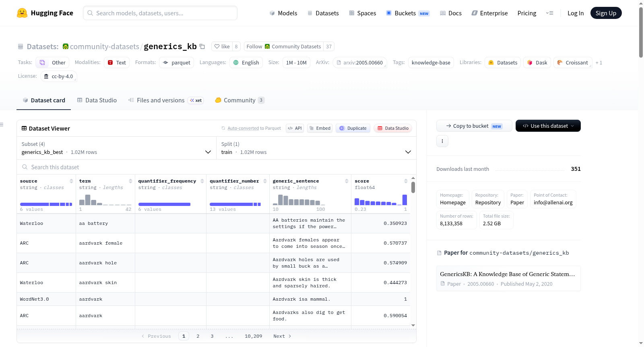Expand the Split train dropdown

(x=316, y=148)
